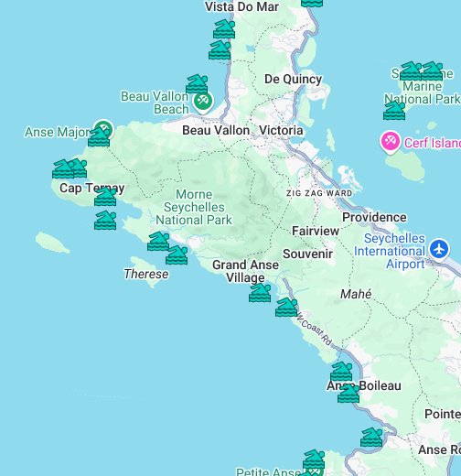Click the swimmer marker above Petite Anse label

(x=314, y=460)
